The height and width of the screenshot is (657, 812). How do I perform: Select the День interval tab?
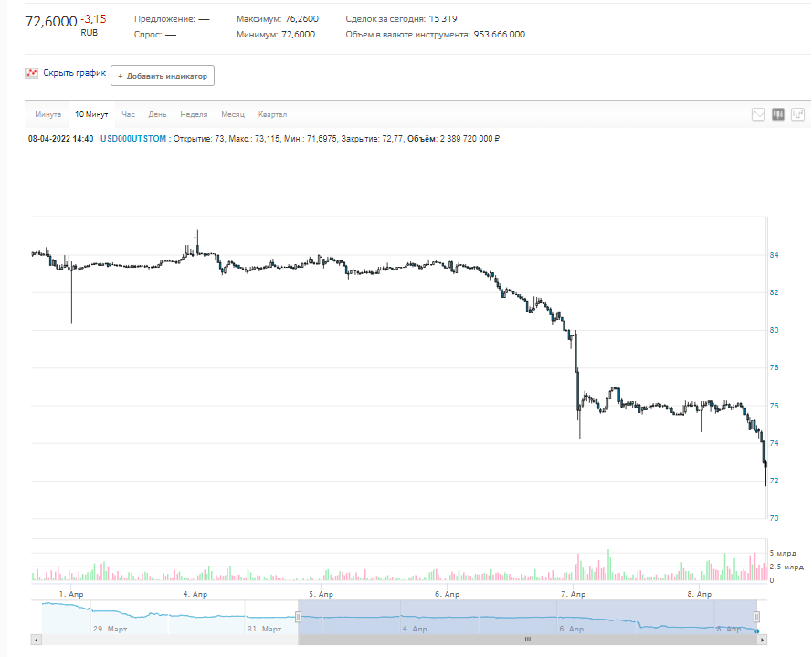(157, 114)
